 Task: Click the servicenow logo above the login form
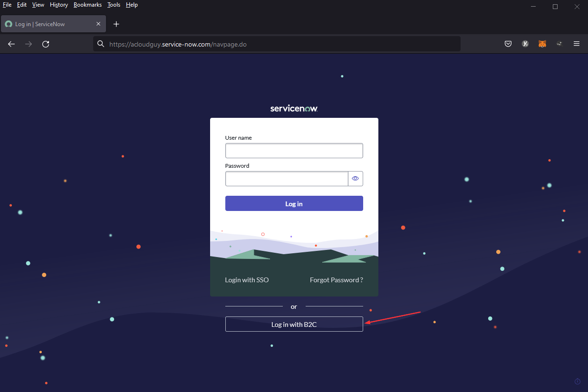[294, 108]
